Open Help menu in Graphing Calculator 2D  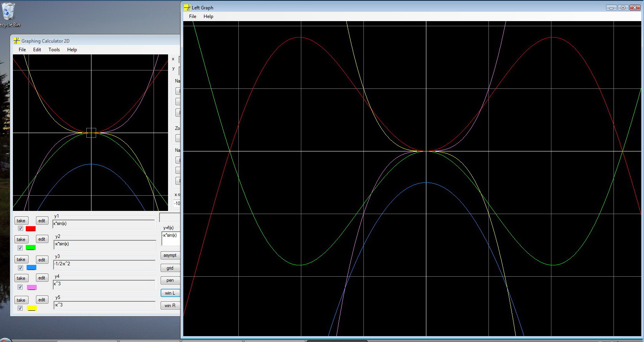pos(72,50)
